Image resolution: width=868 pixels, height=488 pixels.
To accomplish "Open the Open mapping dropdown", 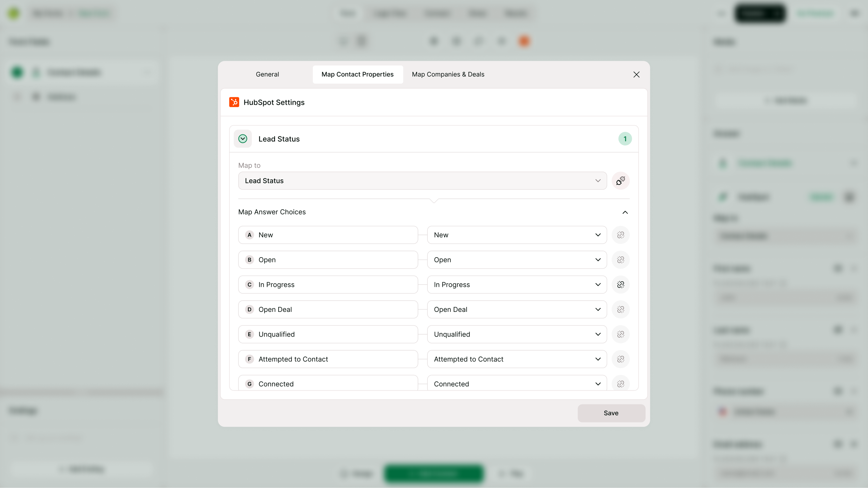I will point(517,260).
